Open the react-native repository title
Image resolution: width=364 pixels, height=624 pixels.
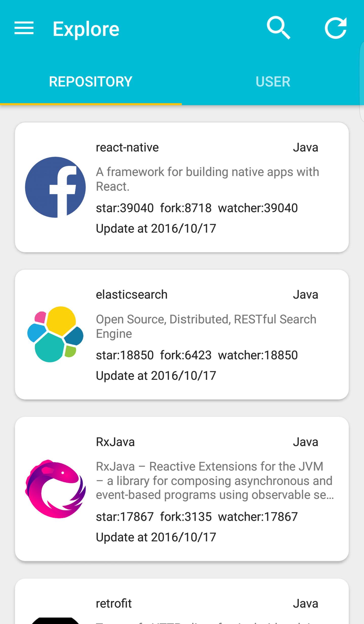[x=127, y=147]
